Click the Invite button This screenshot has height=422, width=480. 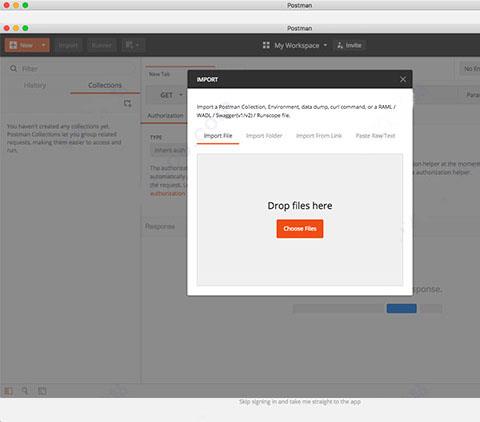click(349, 45)
